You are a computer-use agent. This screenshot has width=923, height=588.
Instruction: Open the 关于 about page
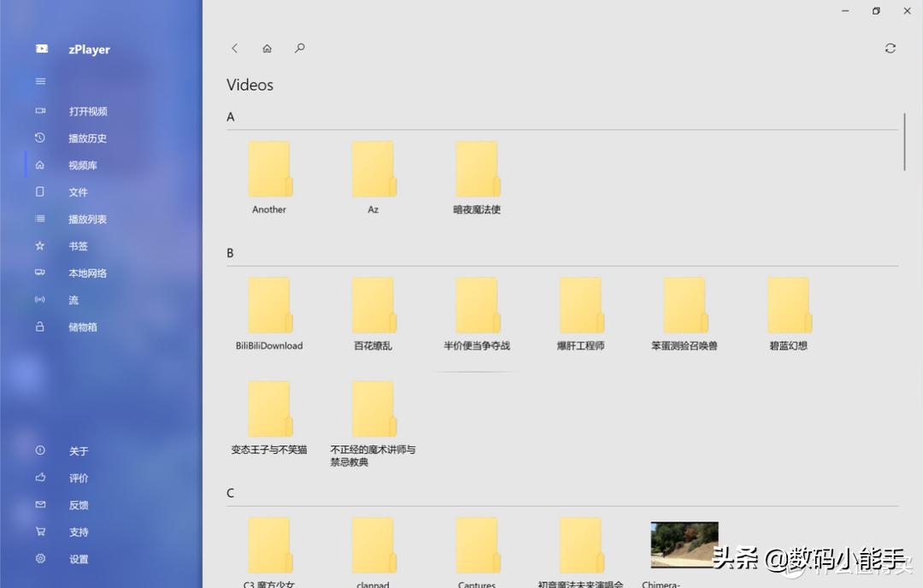pyautogui.click(x=78, y=450)
